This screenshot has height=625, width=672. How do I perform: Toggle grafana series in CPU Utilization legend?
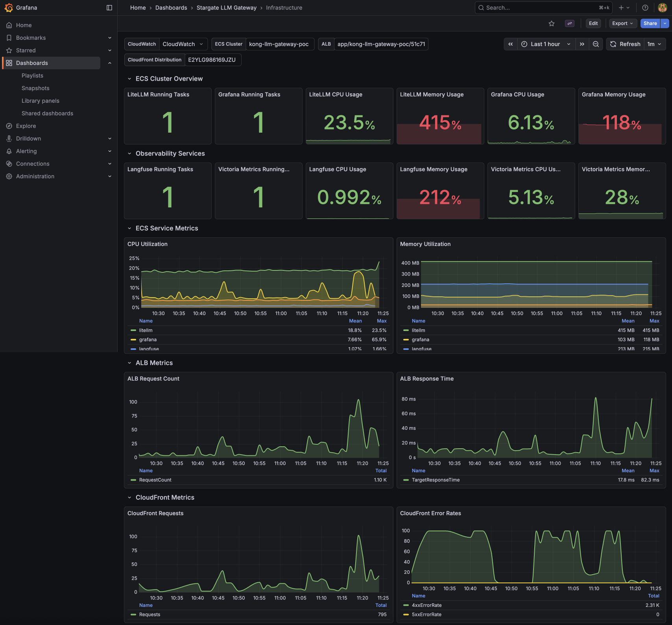tap(148, 340)
